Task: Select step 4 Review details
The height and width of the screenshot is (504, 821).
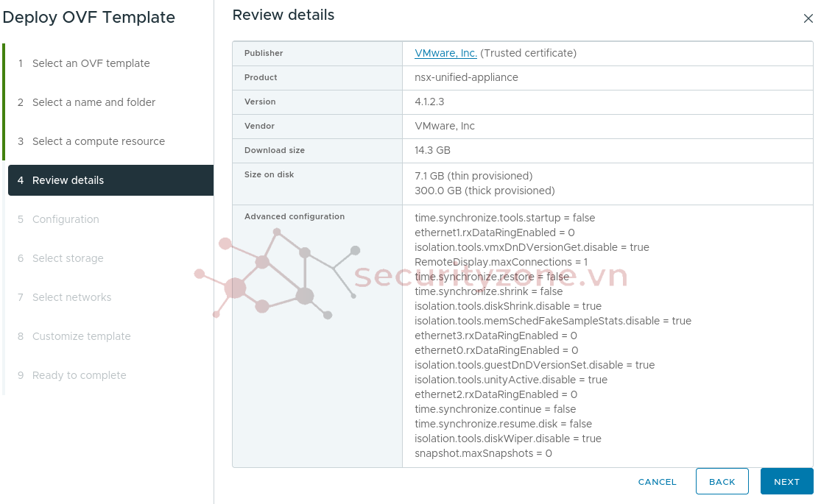Action: click(68, 180)
